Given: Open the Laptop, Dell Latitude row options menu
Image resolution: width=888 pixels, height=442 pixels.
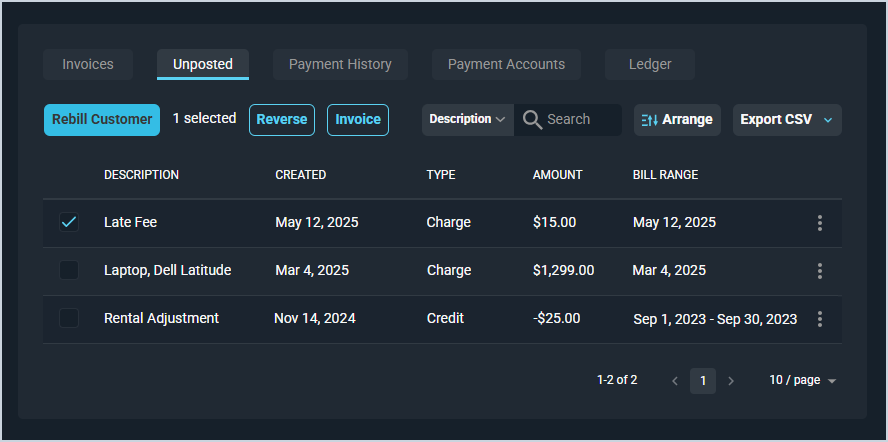Looking at the screenshot, I should (x=820, y=271).
